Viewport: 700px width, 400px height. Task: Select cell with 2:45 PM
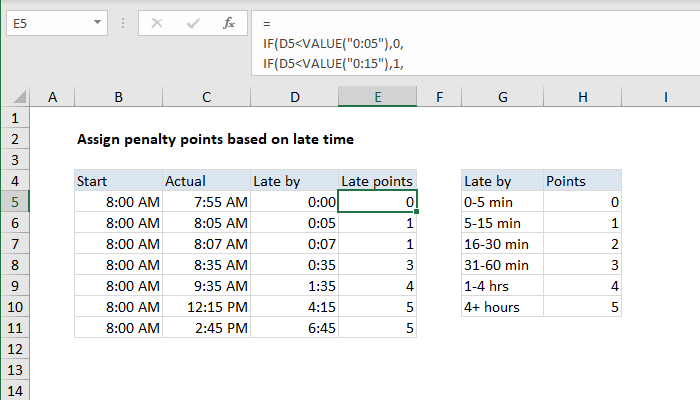click(206, 328)
